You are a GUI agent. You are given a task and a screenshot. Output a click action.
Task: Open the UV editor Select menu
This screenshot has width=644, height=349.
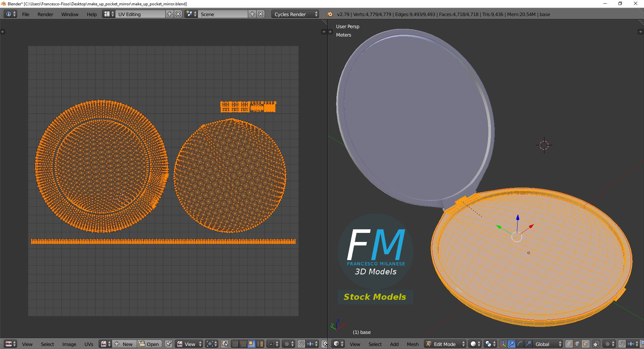[47, 344]
